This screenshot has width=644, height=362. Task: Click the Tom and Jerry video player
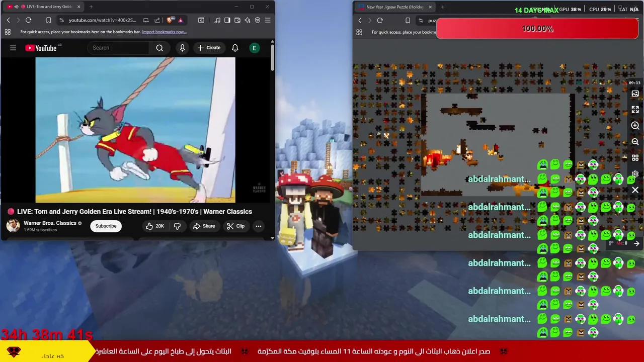click(x=135, y=130)
